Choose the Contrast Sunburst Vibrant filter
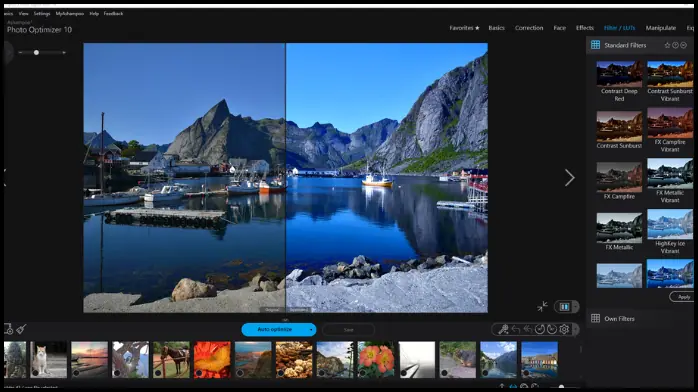This screenshot has height=392, width=698. [x=670, y=81]
